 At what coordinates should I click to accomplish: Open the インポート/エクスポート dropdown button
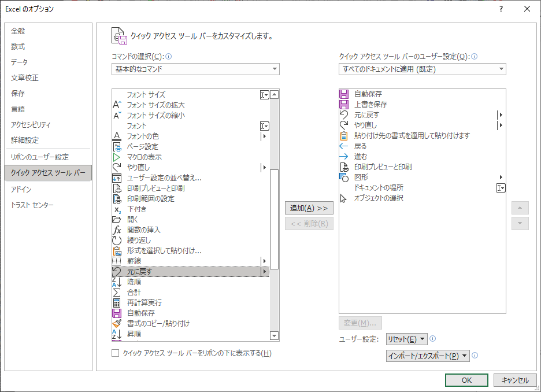point(428,356)
